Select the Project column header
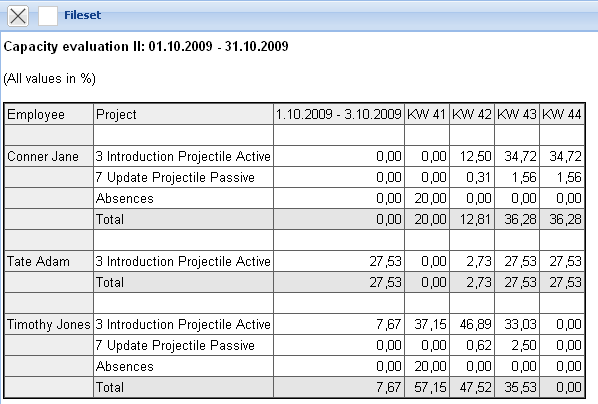This screenshot has width=598, height=404. pyautogui.click(x=183, y=114)
